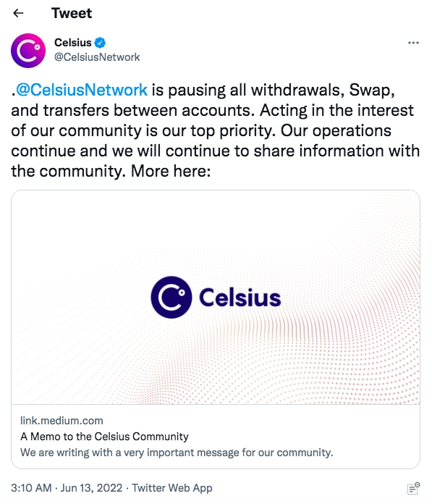
Task: Open the Celsius profile avatar
Action: (x=28, y=51)
